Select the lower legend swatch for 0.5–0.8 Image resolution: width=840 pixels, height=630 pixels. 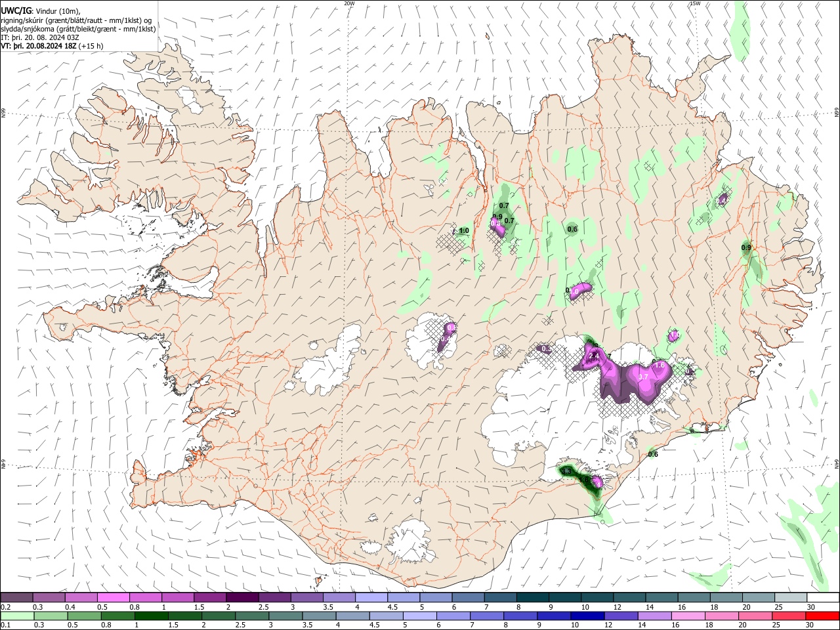[85, 616]
